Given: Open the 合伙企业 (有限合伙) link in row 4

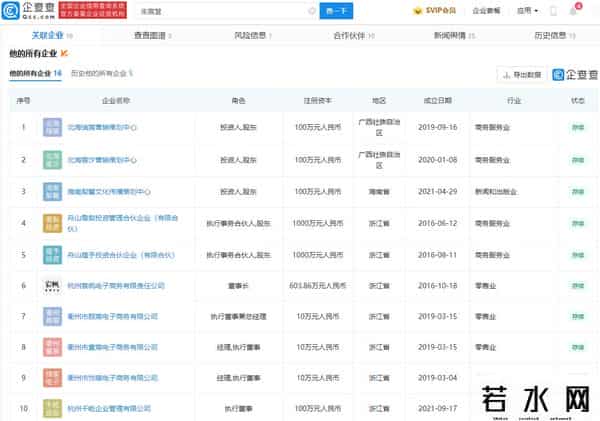Looking at the screenshot, I should point(122,223).
